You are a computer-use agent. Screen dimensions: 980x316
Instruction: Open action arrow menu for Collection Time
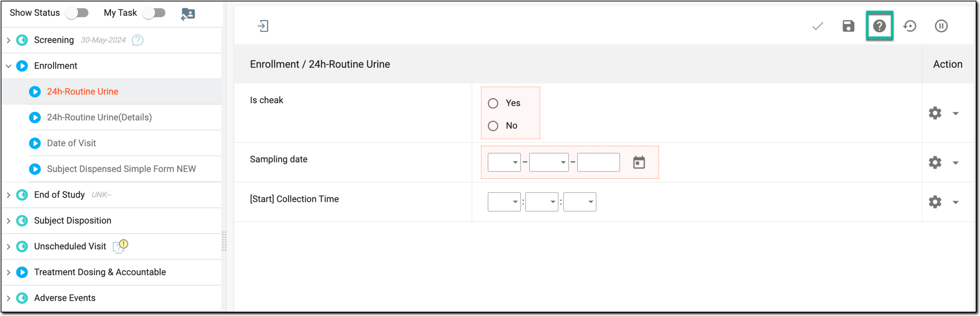[x=956, y=202]
